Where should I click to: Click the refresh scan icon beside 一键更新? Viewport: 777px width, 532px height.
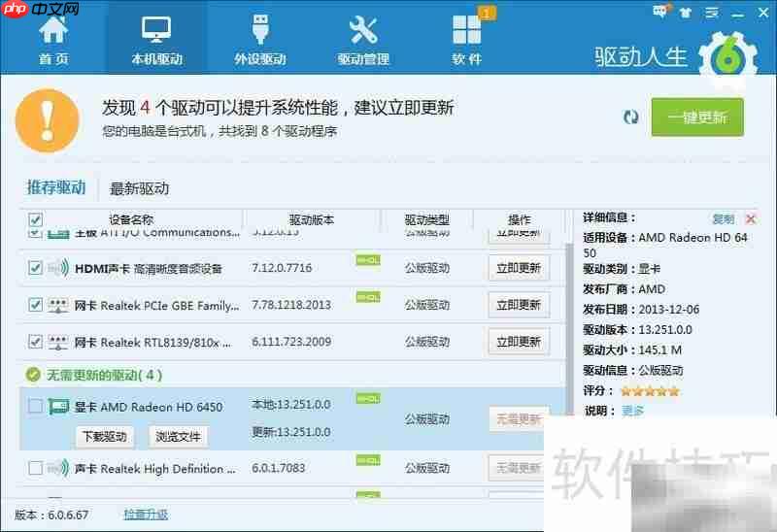coord(630,117)
